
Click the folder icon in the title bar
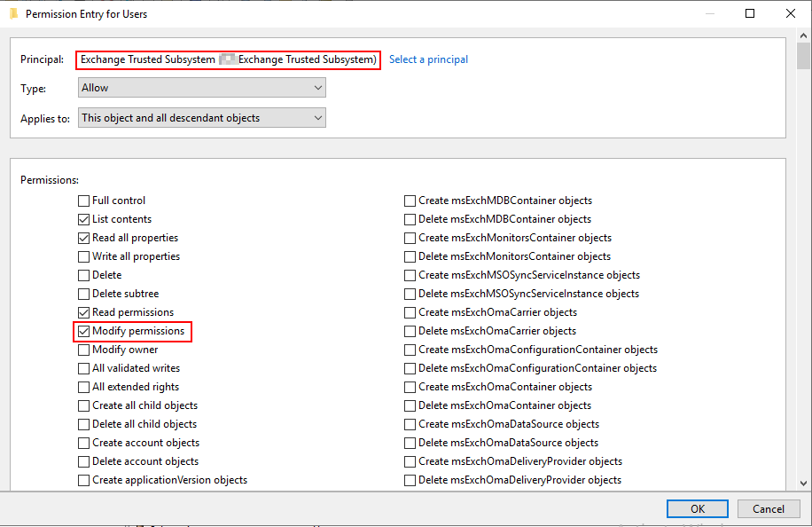coord(14,13)
